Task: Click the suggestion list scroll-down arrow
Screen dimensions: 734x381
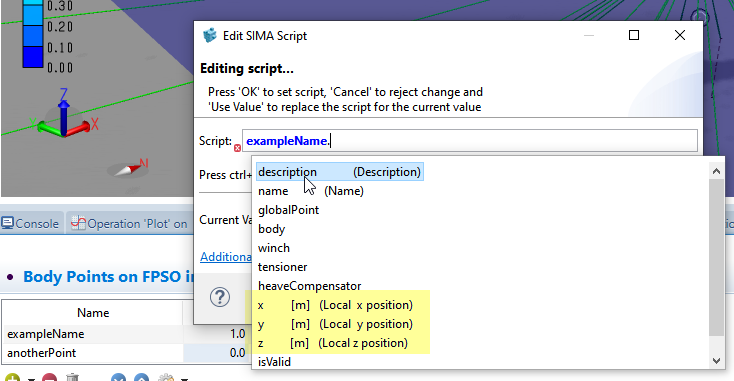Action: pyautogui.click(x=716, y=360)
